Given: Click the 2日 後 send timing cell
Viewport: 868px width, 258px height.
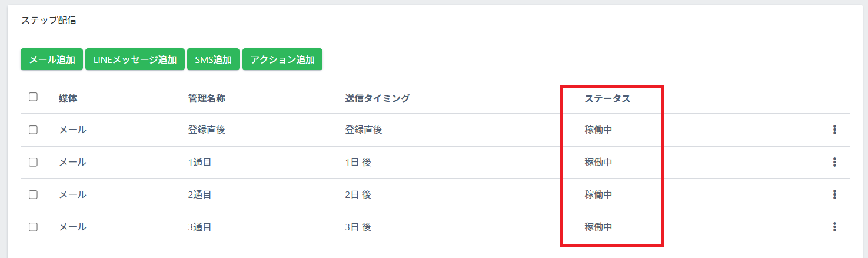Looking at the screenshot, I should [358, 194].
